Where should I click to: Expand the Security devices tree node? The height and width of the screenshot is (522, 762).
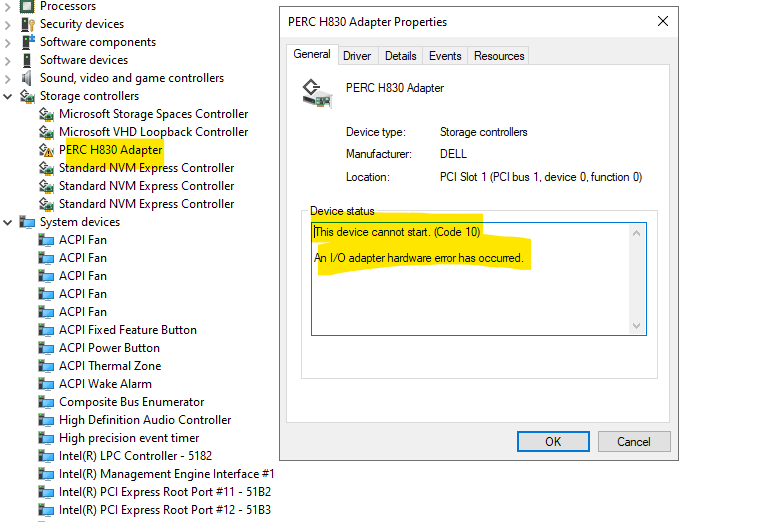click(9, 24)
